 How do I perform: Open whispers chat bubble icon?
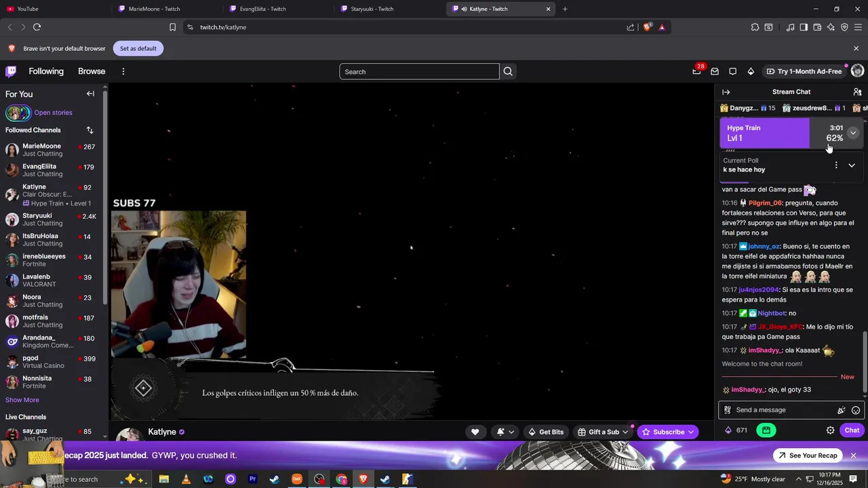pyautogui.click(x=732, y=71)
